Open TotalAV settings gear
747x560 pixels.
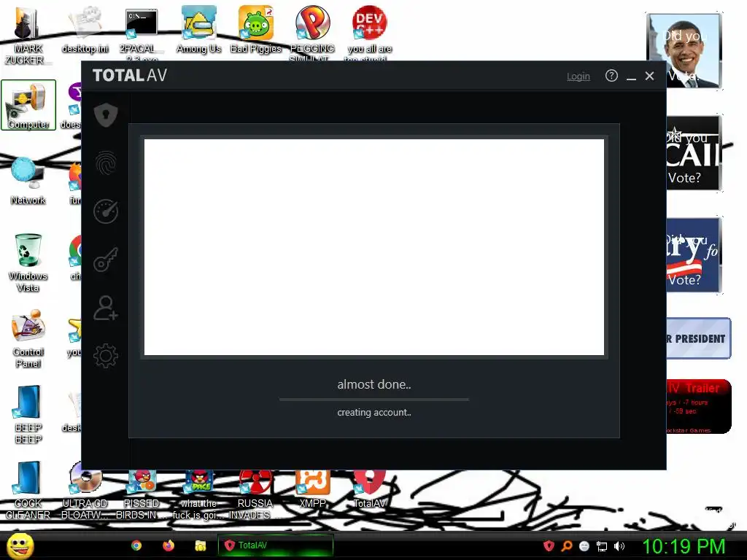point(106,356)
